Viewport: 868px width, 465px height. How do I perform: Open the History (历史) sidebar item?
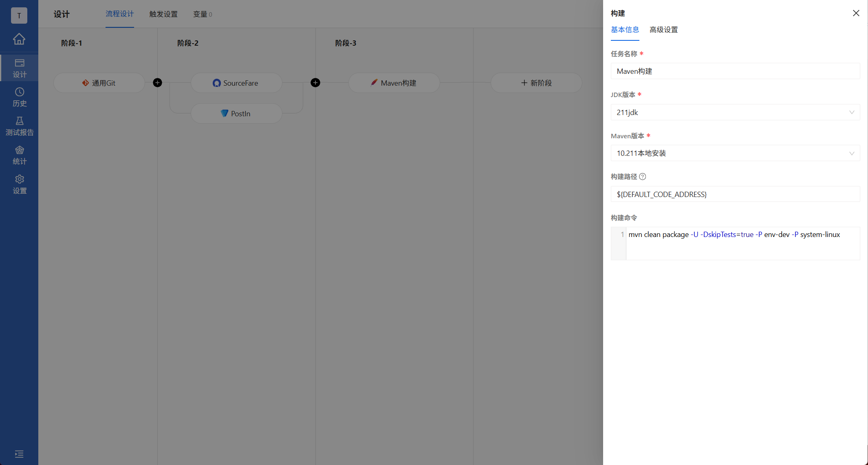(19, 97)
